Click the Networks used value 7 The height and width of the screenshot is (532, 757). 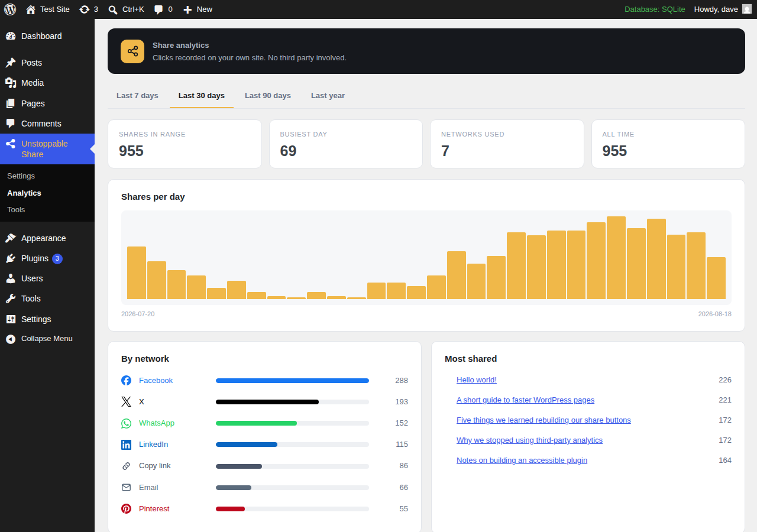pos(445,151)
